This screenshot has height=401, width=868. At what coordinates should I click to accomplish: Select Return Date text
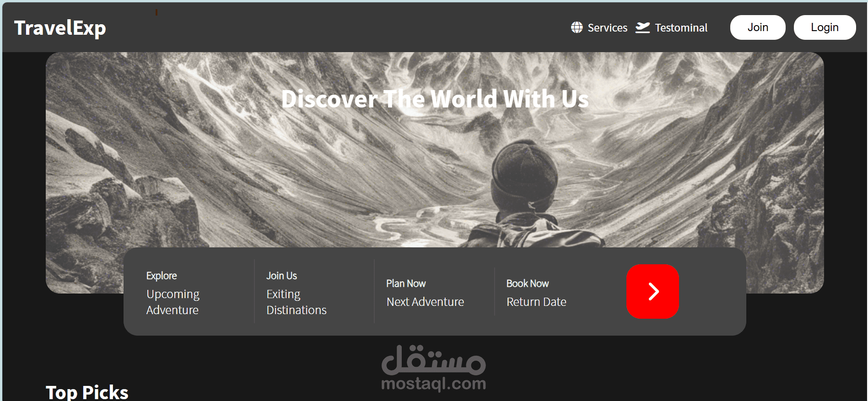coord(536,302)
